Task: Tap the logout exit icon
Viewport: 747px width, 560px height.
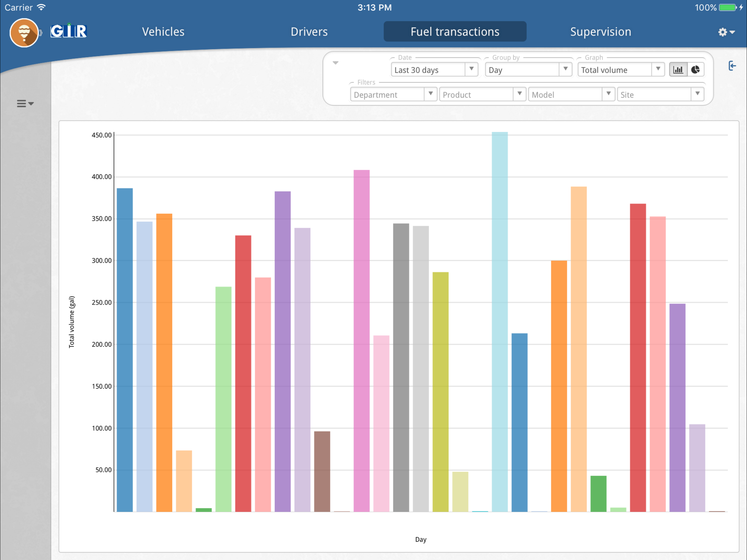Action: tap(732, 66)
